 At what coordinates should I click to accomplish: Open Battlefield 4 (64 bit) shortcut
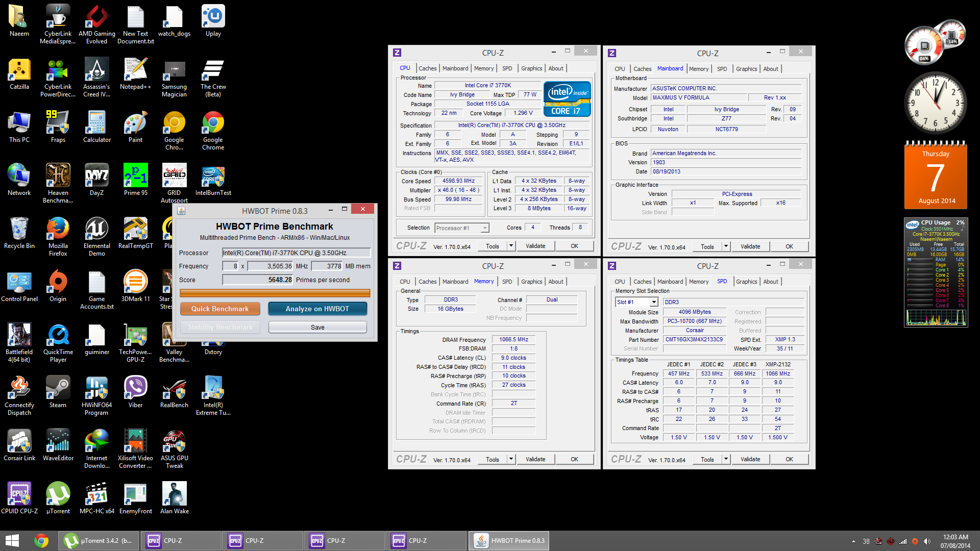pyautogui.click(x=19, y=343)
